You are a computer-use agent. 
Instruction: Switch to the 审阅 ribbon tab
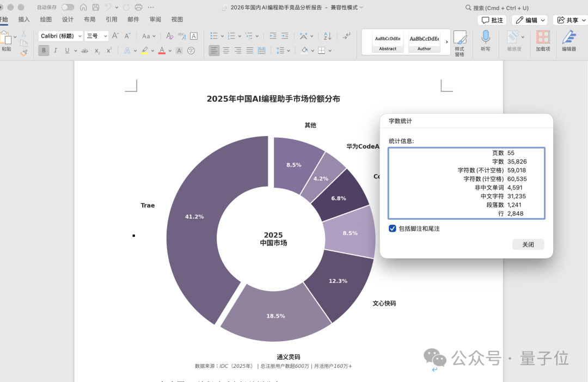(155, 19)
